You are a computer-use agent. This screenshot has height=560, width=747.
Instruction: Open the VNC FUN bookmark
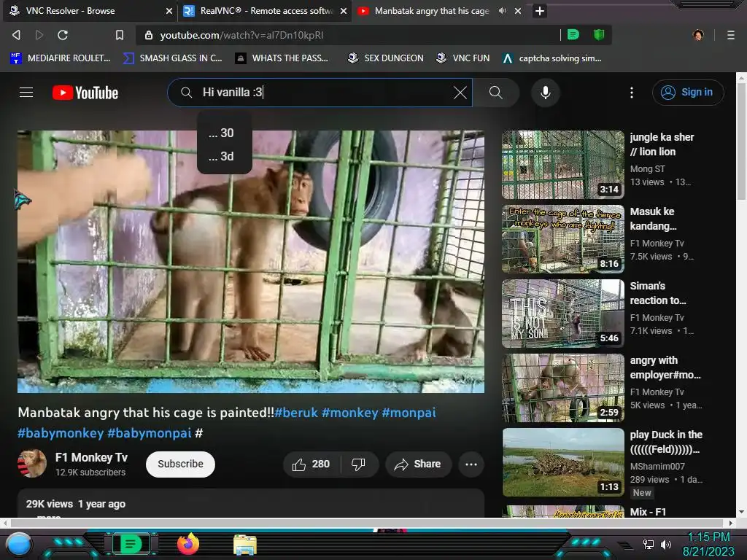463,58
